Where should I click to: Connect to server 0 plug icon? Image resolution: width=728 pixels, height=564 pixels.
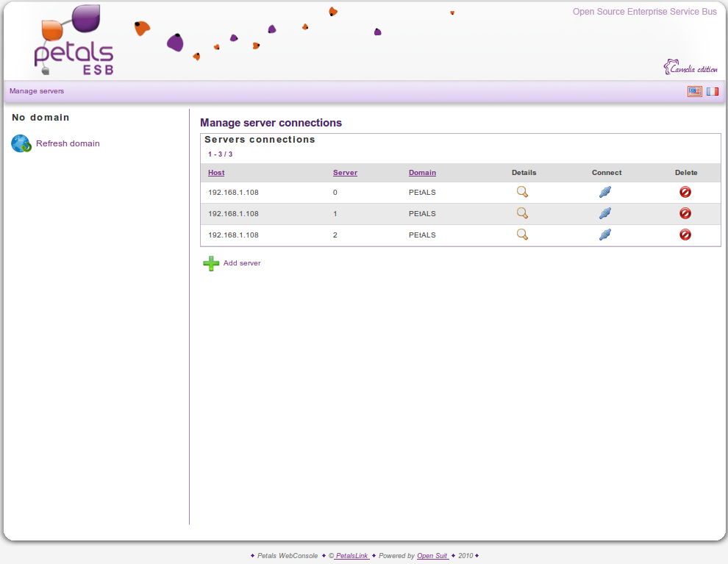point(605,192)
